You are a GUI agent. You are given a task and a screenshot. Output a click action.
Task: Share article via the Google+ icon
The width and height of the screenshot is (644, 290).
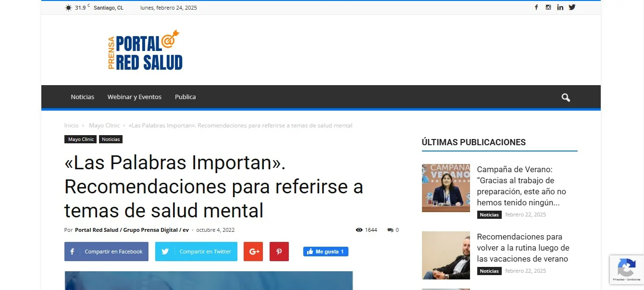coord(253,251)
